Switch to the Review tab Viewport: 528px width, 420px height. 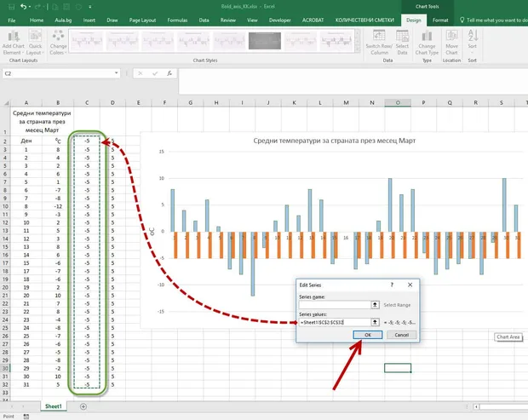point(228,20)
